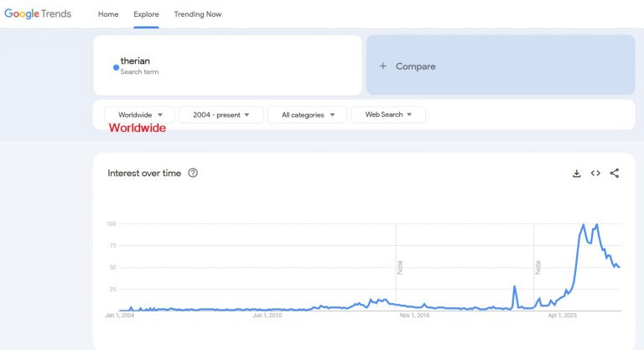Open the Worldwide region dropdown
This screenshot has height=350, width=644.
(139, 115)
